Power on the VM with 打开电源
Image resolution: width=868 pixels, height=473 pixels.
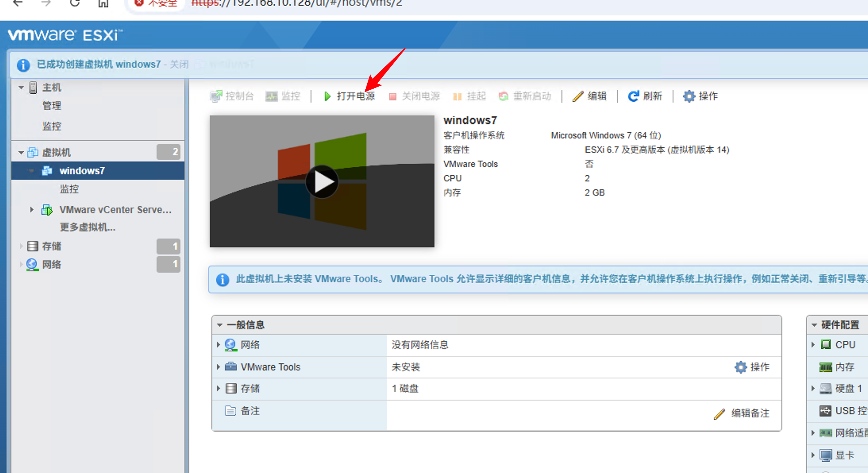pos(349,96)
